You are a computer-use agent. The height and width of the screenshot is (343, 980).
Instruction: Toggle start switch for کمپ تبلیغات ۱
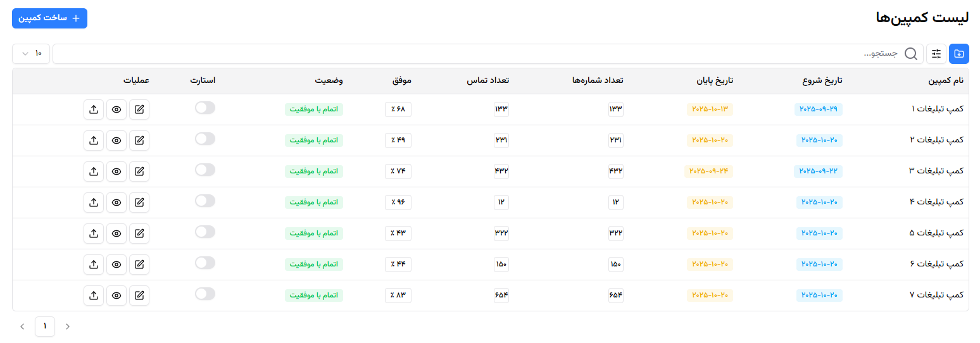tap(205, 108)
